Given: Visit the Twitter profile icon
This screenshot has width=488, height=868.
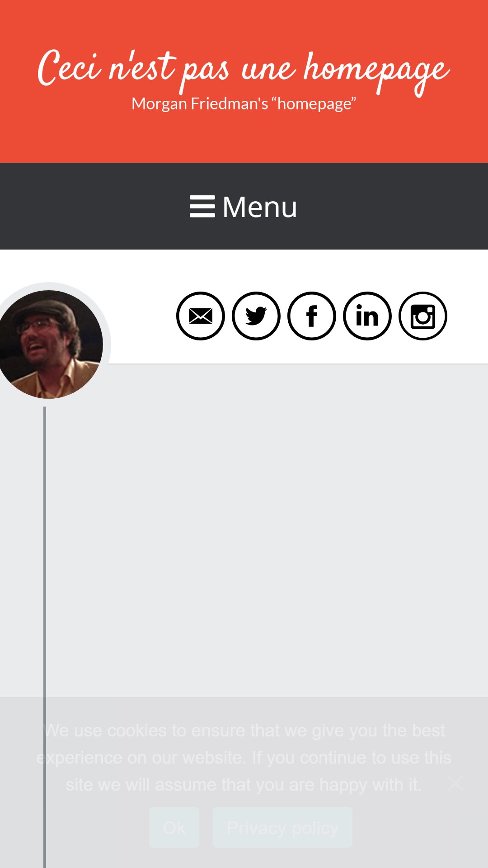Looking at the screenshot, I should [256, 316].
